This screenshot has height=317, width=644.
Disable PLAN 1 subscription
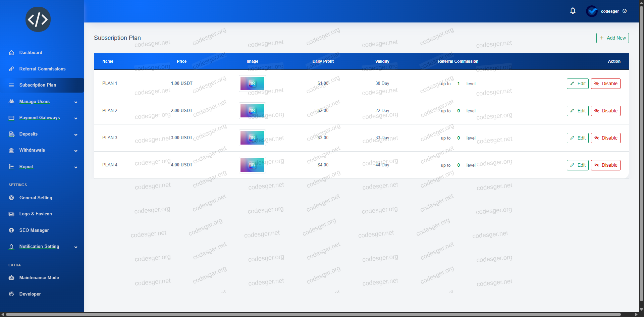point(605,84)
